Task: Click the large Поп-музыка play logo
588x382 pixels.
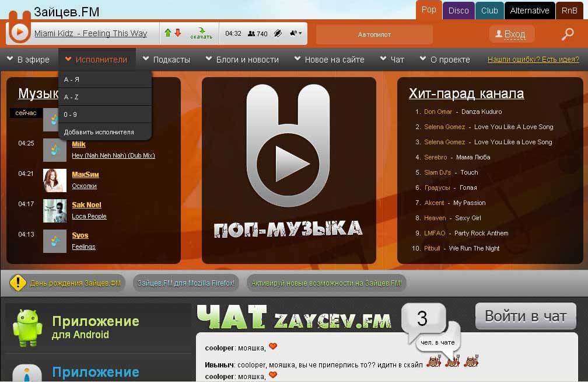Action: point(288,146)
